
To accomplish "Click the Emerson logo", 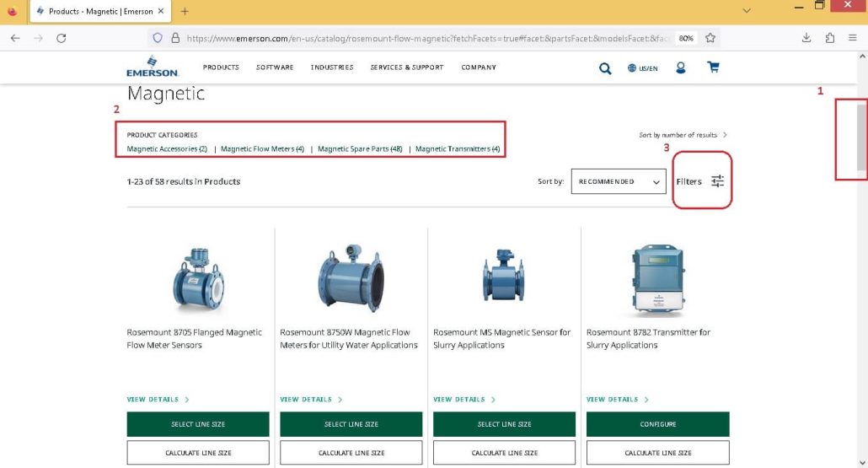I will (153, 67).
